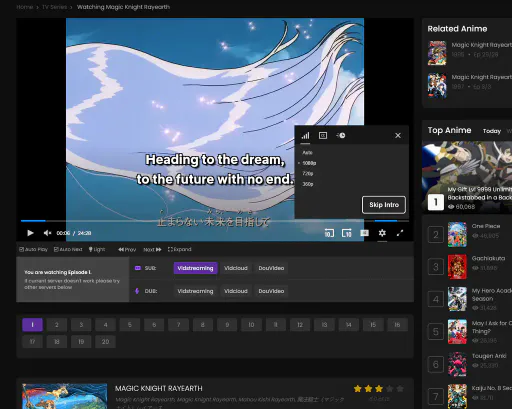This screenshot has width=512, height=409.
Task: Rate with the third star
Action: point(379,389)
